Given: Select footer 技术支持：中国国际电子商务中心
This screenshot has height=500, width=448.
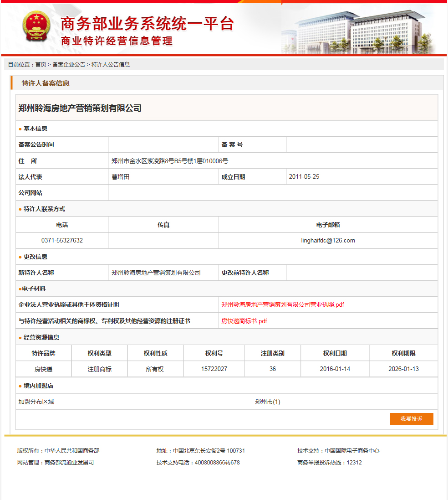Looking at the screenshot, I should pyautogui.click(x=338, y=451).
